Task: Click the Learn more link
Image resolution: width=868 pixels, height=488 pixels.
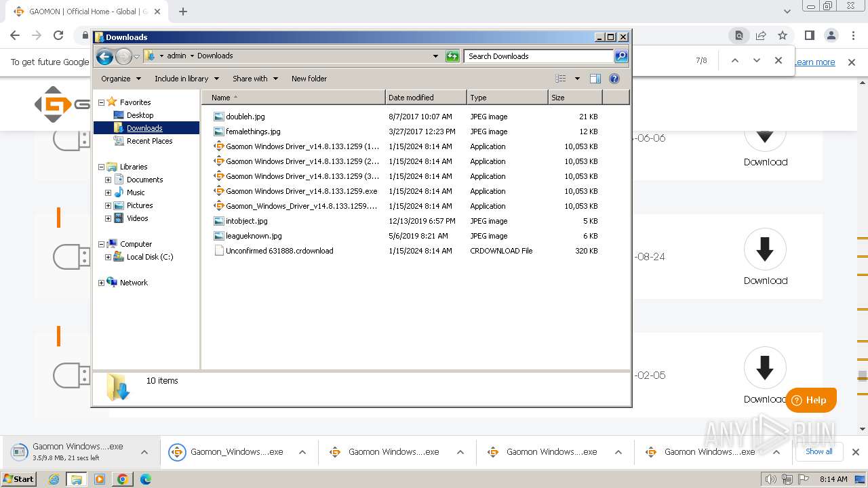Action: point(814,62)
